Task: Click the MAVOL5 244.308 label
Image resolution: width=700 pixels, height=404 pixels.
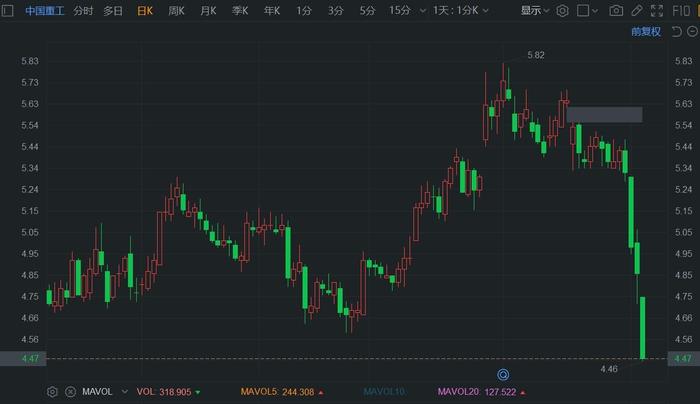Action: click(x=277, y=392)
